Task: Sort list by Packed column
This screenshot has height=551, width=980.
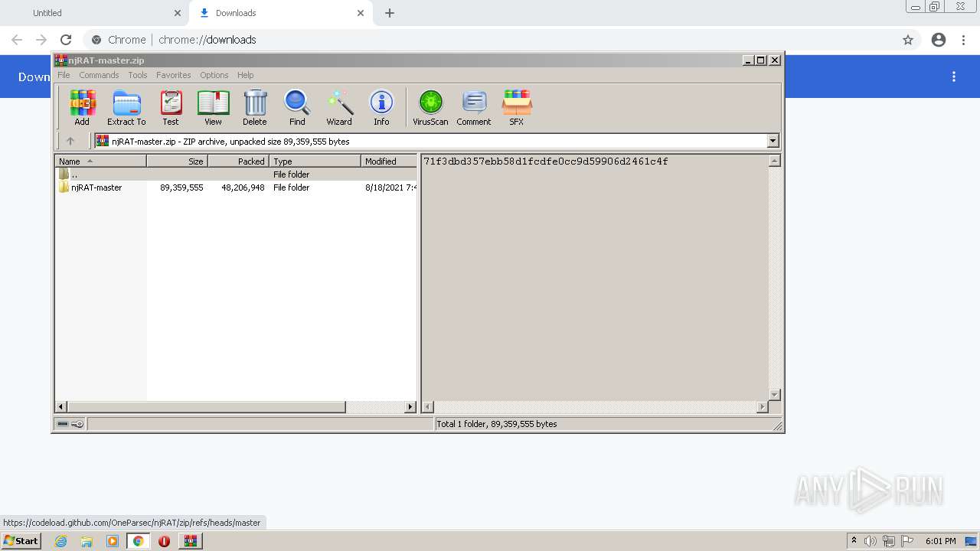Action: [239, 161]
